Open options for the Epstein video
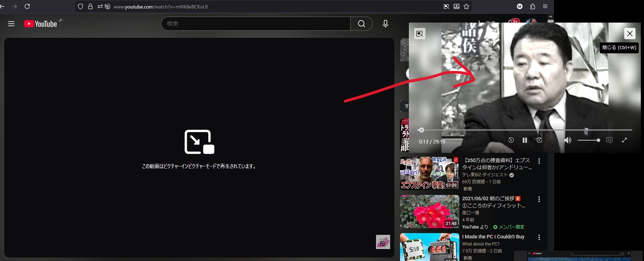The height and width of the screenshot is (261, 644). pos(539,161)
